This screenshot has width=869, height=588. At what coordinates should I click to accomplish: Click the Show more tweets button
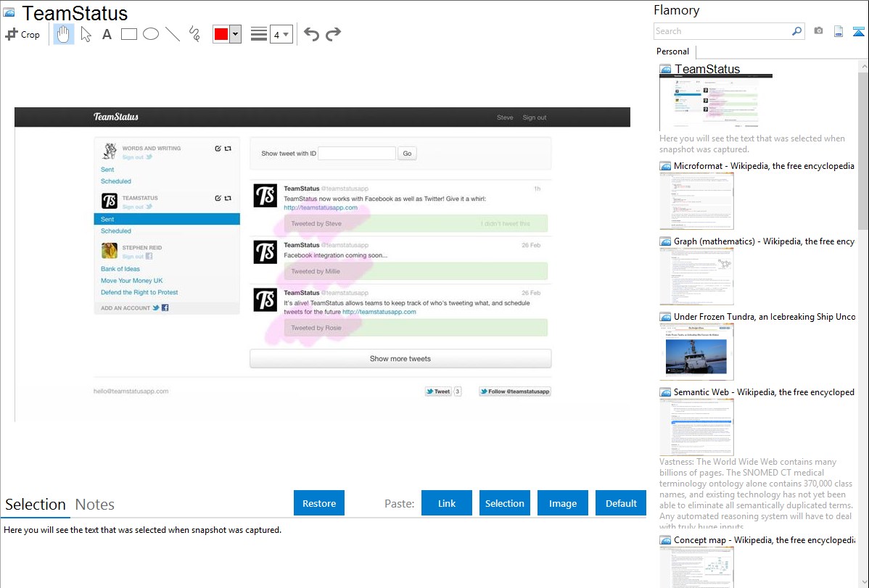point(400,359)
